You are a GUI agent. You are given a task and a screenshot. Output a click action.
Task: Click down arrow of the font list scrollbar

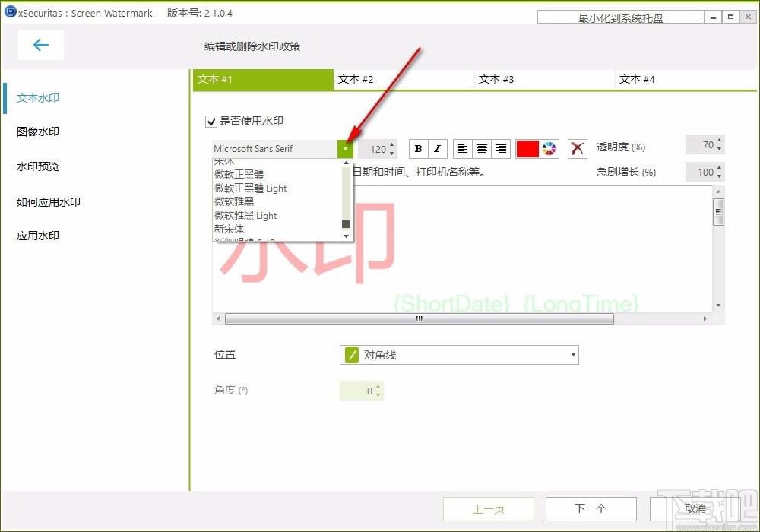point(346,236)
